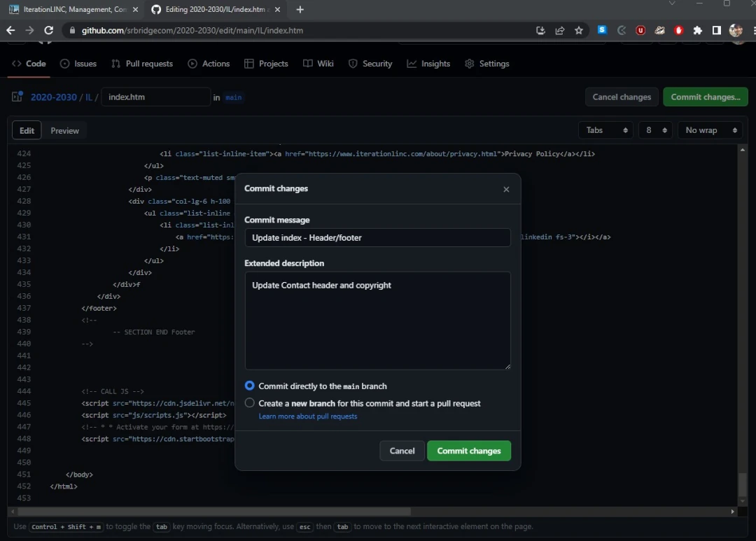Switch to the Edit view
Screen dimensions: 756x541
click(x=27, y=131)
